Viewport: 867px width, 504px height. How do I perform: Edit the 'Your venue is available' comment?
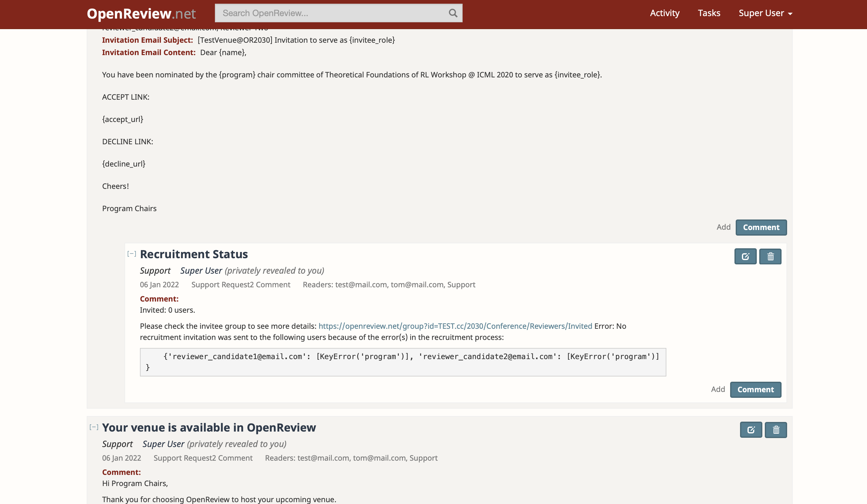coord(751,430)
